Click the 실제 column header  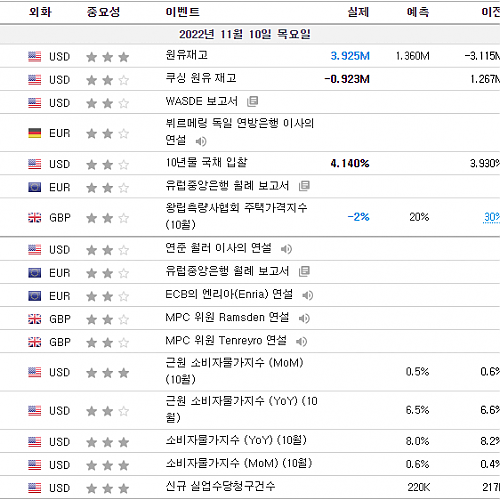358,12
